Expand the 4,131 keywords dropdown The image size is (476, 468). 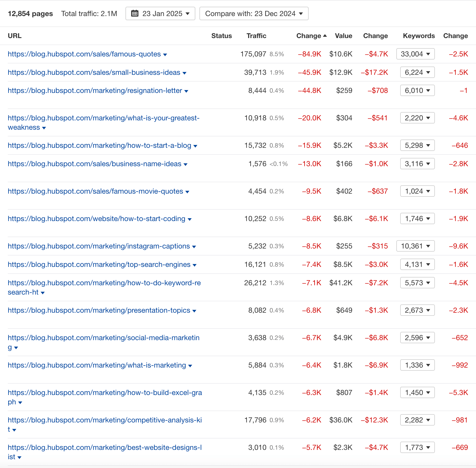point(417,264)
